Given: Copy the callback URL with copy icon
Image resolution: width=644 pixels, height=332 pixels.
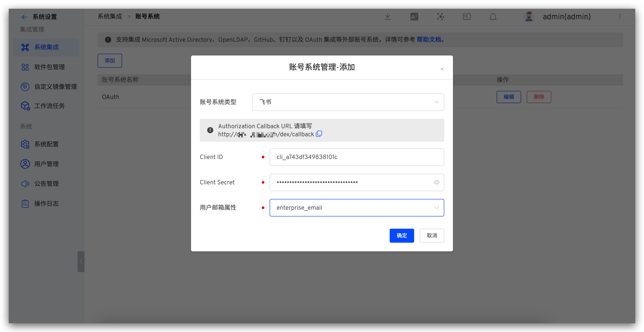Looking at the screenshot, I should click(319, 134).
